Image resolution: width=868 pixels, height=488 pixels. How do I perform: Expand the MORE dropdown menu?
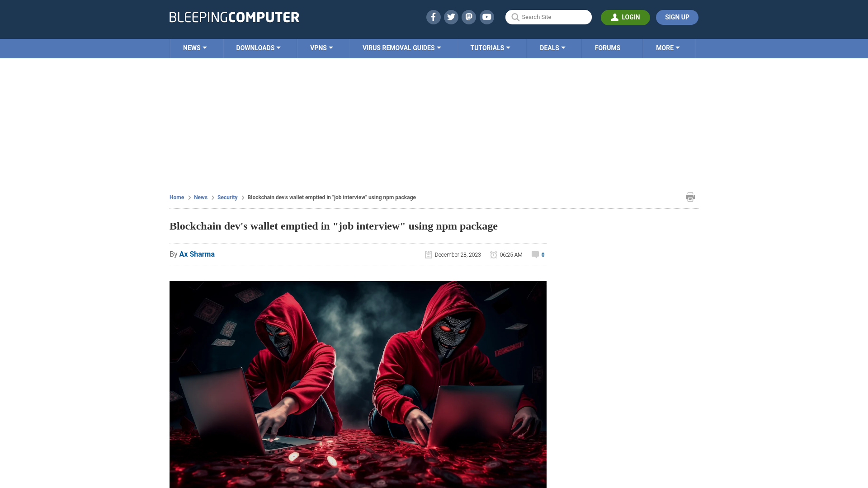tap(668, 48)
